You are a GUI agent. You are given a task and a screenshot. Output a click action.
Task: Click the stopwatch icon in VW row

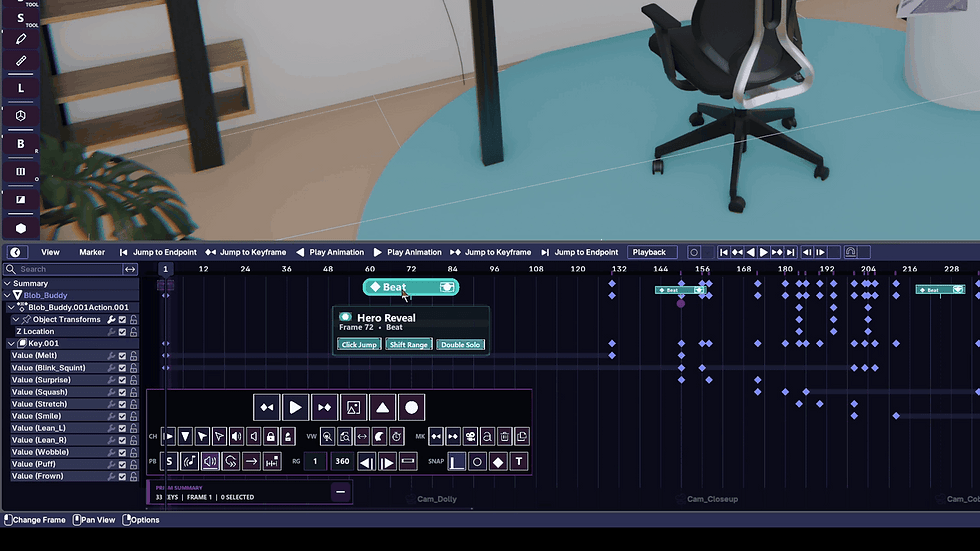(396, 436)
